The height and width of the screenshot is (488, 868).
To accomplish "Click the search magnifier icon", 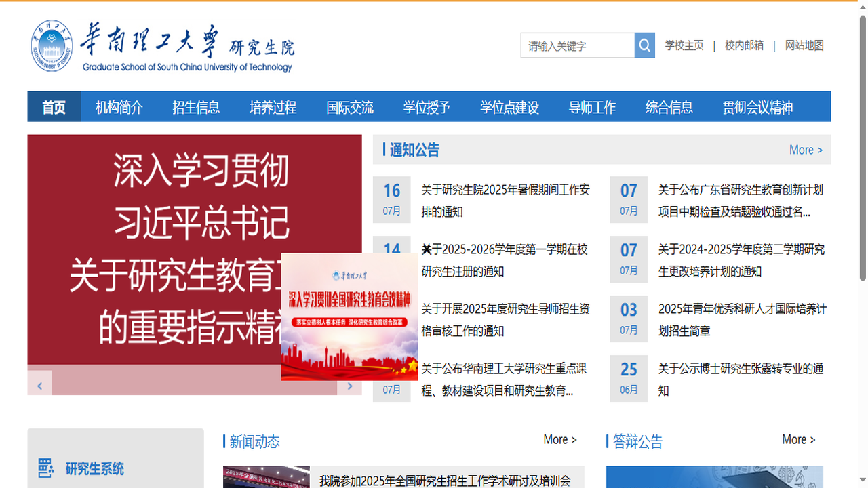I will (644, 45).
